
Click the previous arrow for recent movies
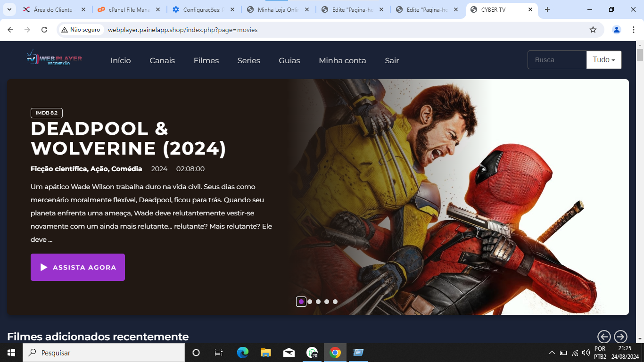click(603, 337)
